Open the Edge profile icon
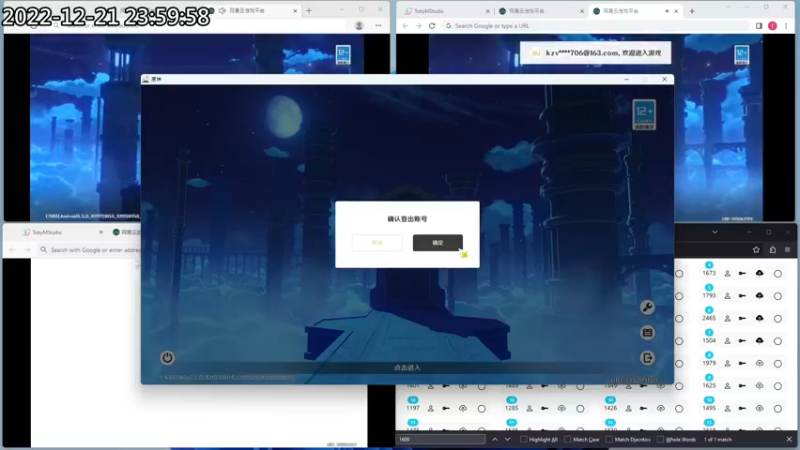The height and width of the screenshot is (450, 800). coord(359,26)
